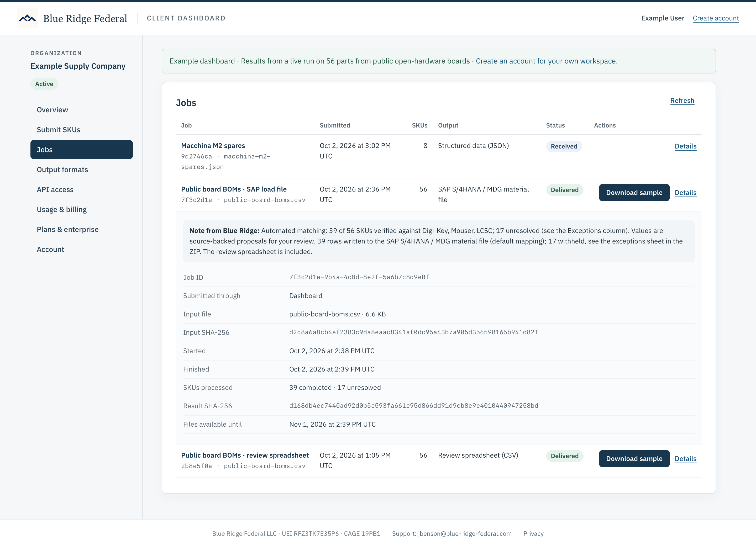Viewport: 756px width, 551px height.
Task: Click the SKUs column header
Action: pos(419,125)
